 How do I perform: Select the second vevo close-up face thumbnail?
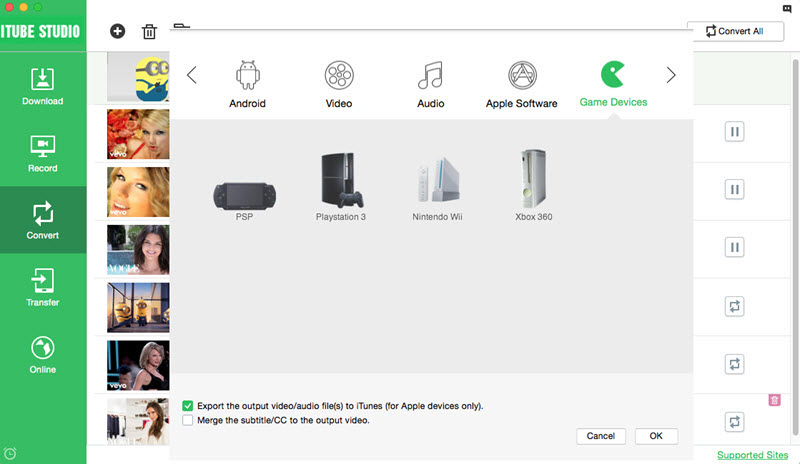[x=138, y=192]
